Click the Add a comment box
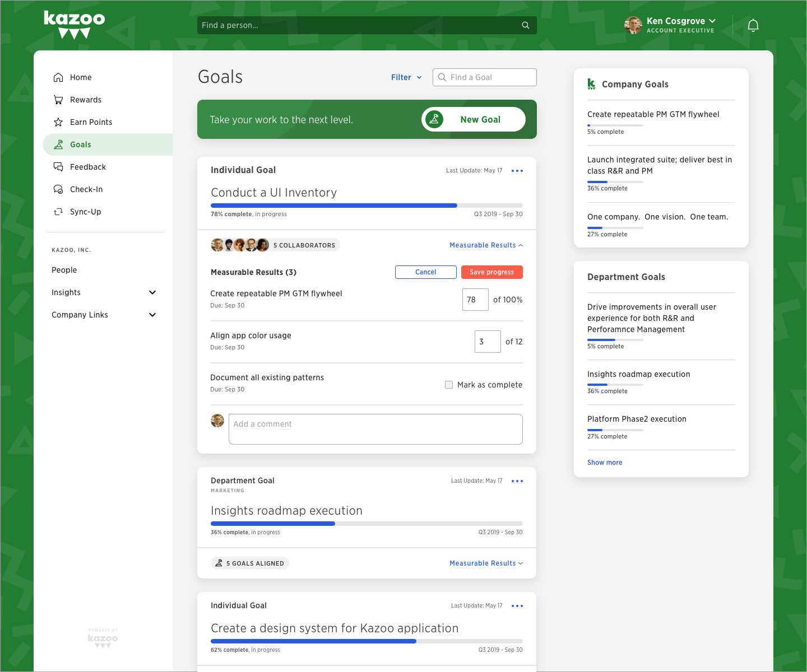This screenshot has height=672, width=807. point(375,430)
